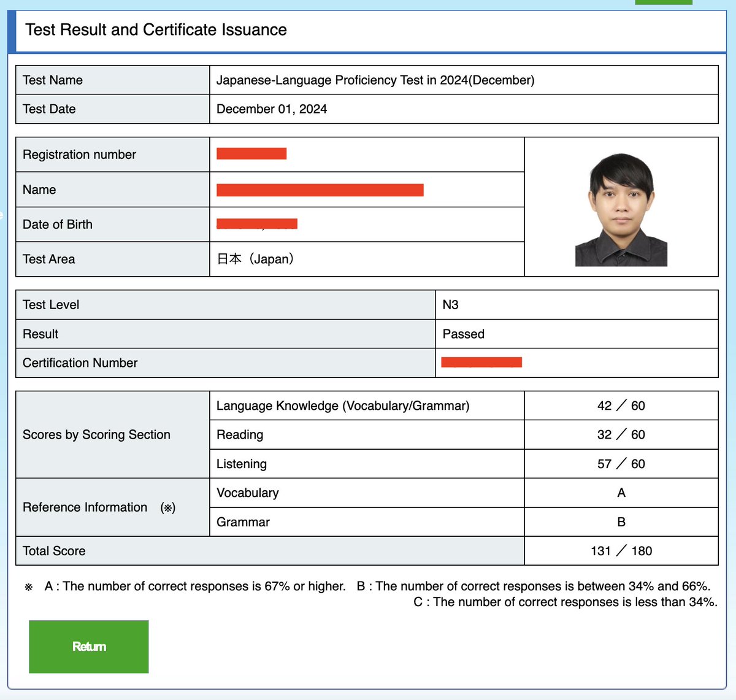Click the 'Test Level' label
Viewport: 736px width, 700px height.
pyautogui.click(x=51, y=304)
